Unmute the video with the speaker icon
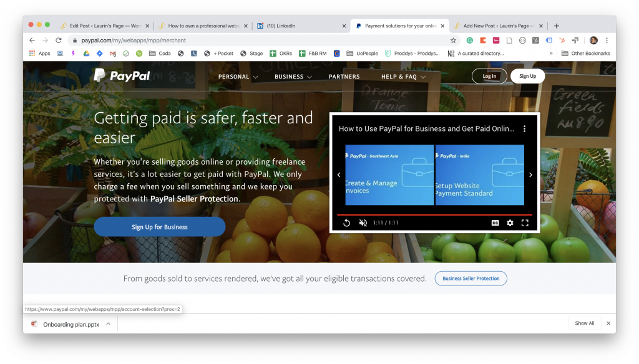This screenshot has height=364, width=639. 363,223
